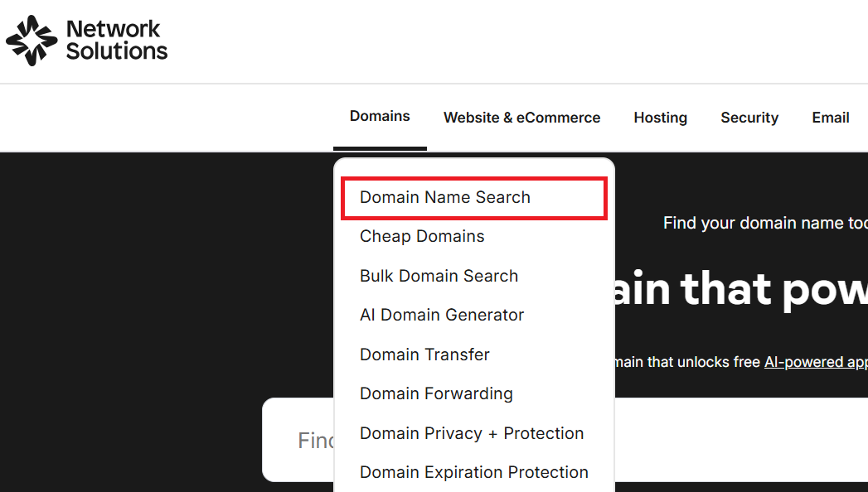
Task: Open the Security menu
Action: pyautogui.click(x=749, y=118)
